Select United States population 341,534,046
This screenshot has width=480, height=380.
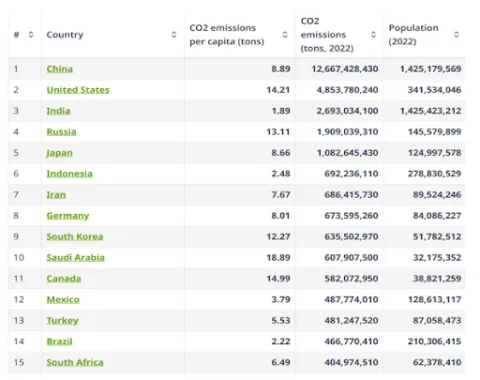(435, 90)
